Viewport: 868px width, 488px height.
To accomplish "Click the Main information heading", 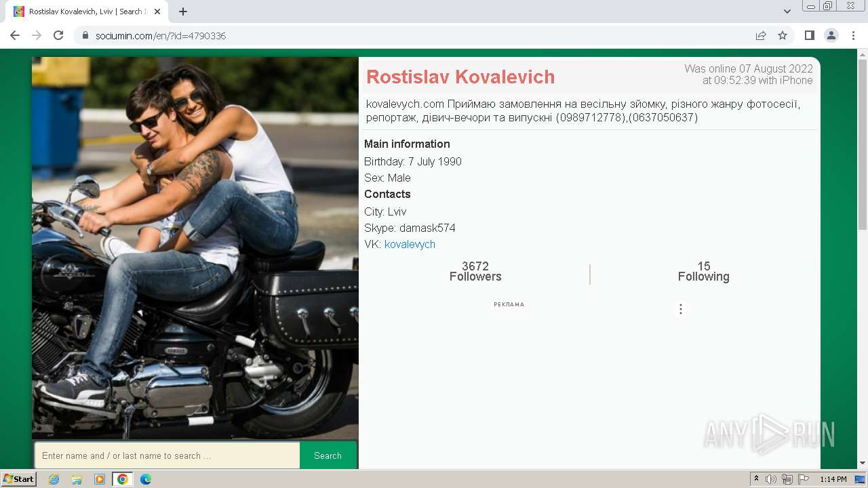I will tap(407, 144).
